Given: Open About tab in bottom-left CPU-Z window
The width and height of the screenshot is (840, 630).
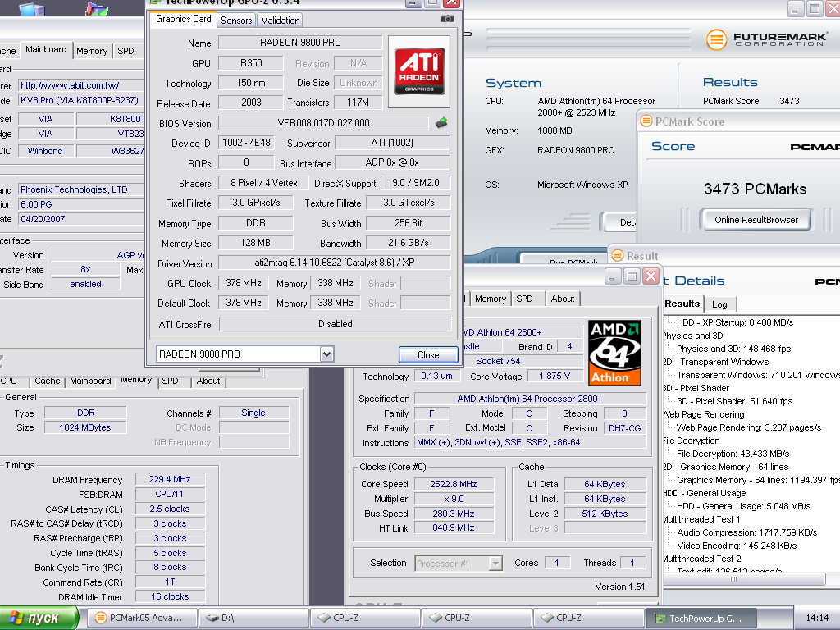Looking at the screenshot, I should (208, 381).
